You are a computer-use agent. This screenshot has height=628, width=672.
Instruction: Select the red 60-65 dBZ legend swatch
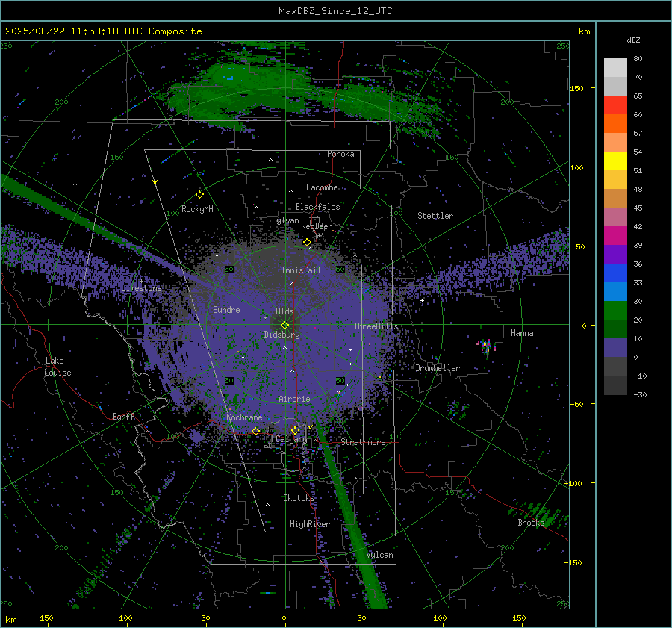pyautogui.click(x=615, y=105)
